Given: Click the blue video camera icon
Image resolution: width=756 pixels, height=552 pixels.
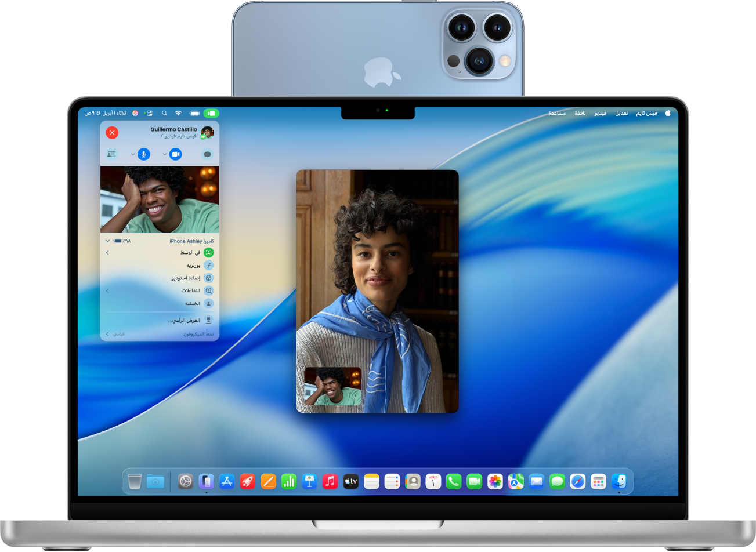Looking at the screenshot, I should (x=175, y=154).
